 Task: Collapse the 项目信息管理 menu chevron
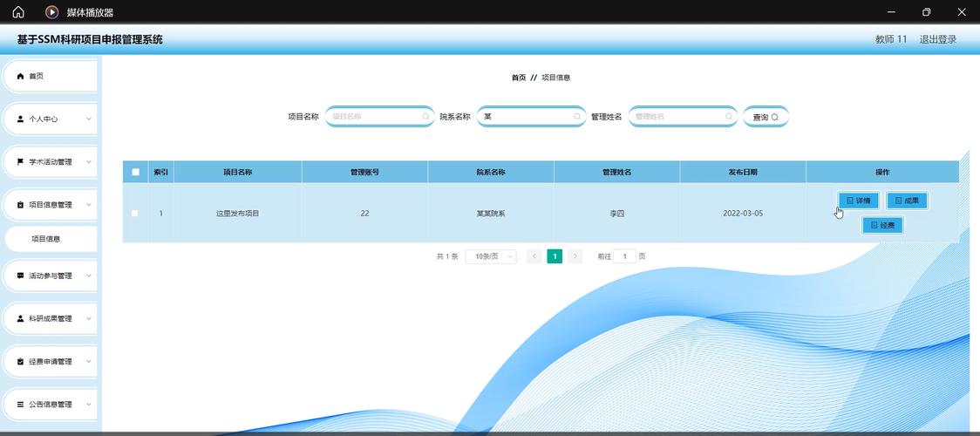pos(89,205)
